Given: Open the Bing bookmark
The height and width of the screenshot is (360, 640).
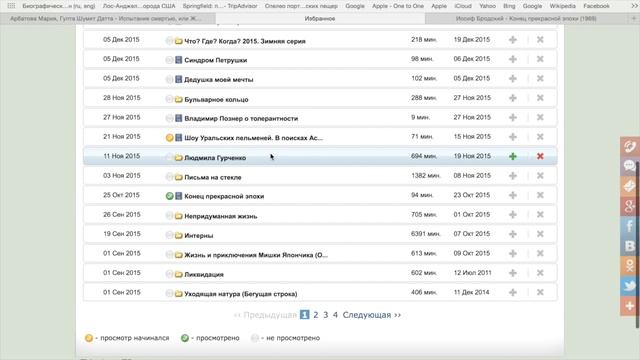Looking at the screenshot, I should [x=509, y=6].
